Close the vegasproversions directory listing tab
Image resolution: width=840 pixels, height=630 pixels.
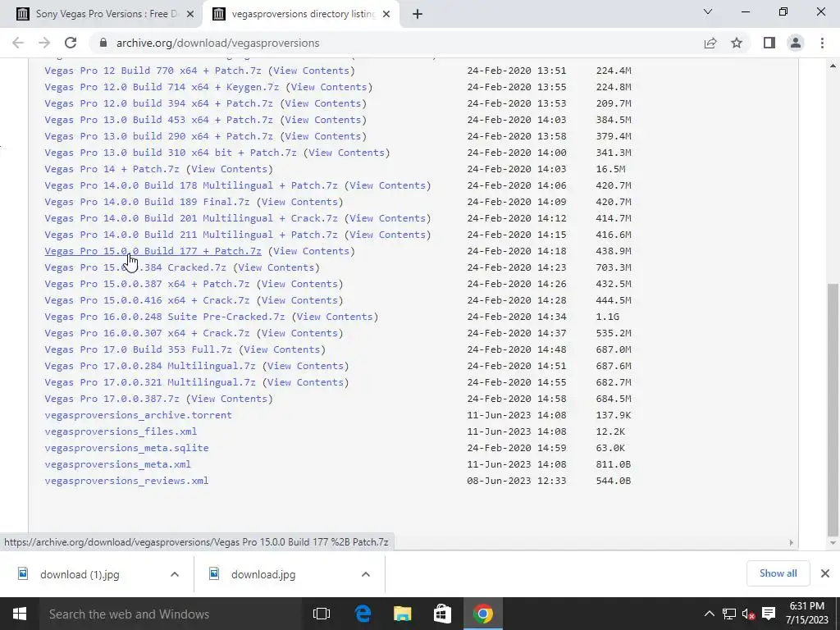(386, 14)
